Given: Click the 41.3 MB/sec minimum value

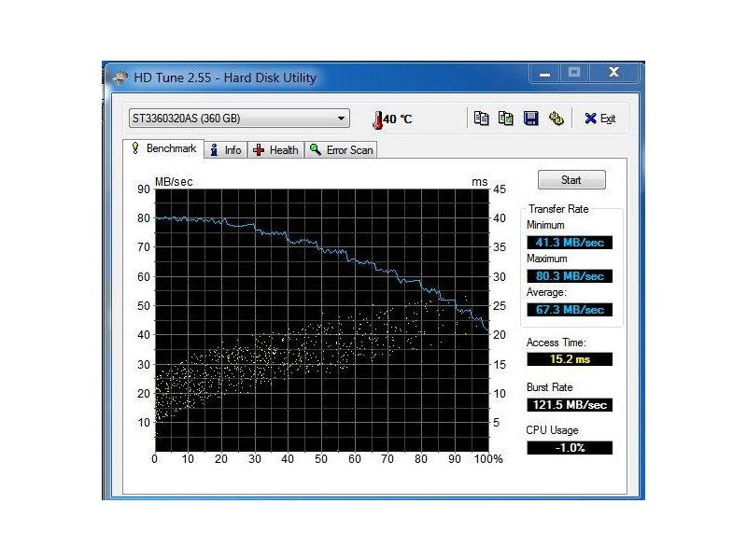Looking at the screenshot, I should [570, 243].
